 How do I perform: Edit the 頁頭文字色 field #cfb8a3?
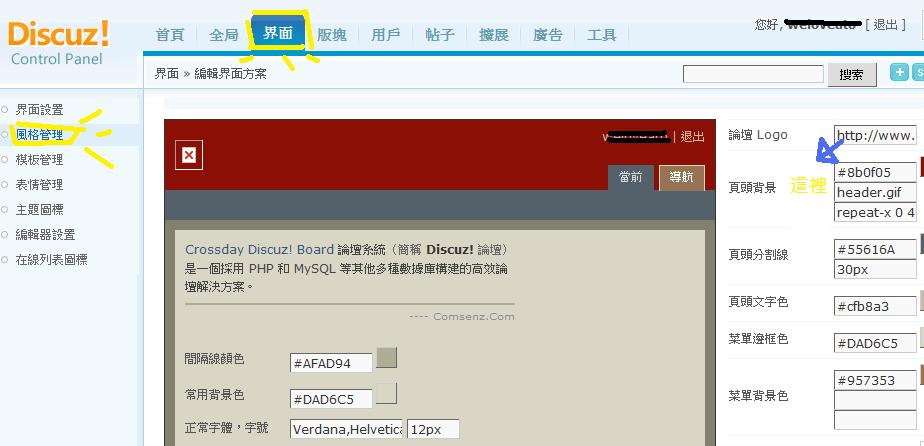point(876,306)
